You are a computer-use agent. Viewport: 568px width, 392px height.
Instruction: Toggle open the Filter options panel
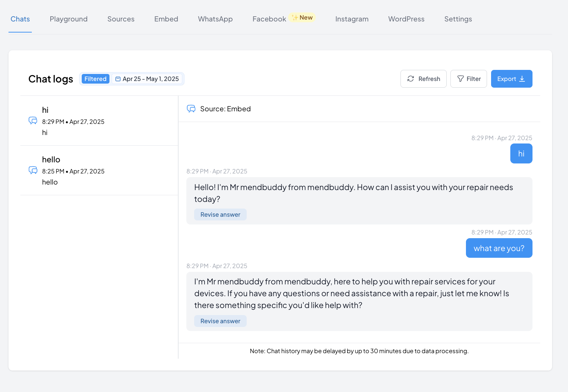(469, 79)
